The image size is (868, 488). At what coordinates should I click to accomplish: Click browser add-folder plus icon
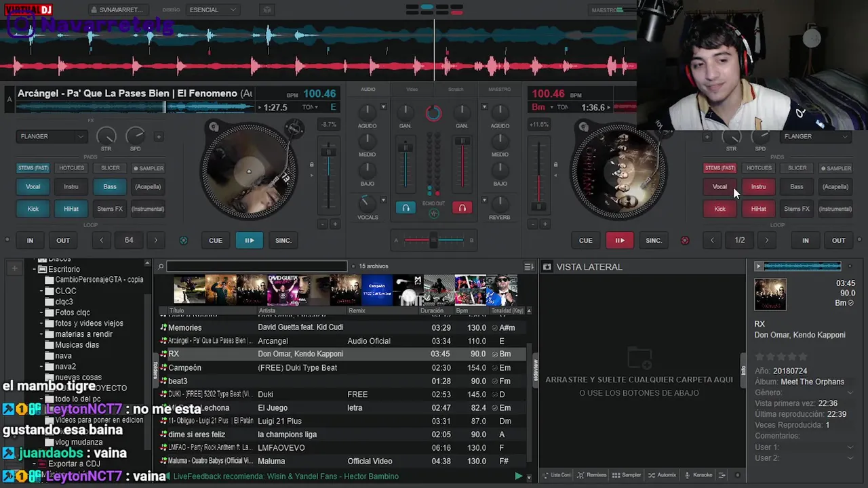14,268
